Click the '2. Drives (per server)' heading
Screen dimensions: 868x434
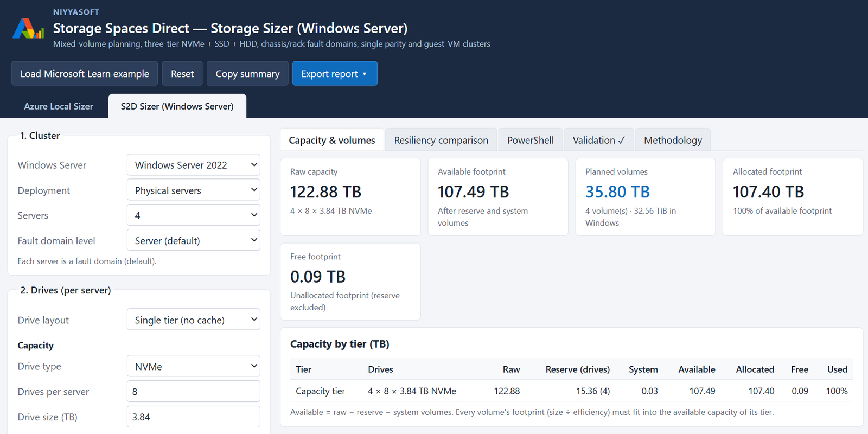(65, 290)
